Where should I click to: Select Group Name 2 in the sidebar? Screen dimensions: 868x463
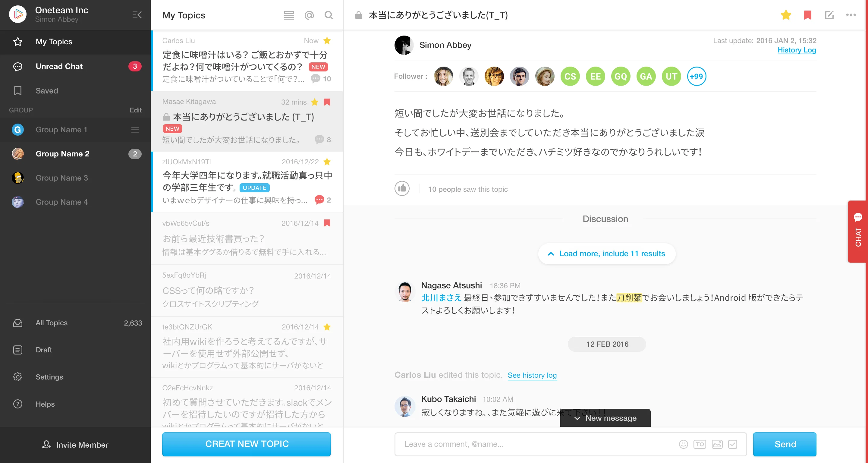63,154
